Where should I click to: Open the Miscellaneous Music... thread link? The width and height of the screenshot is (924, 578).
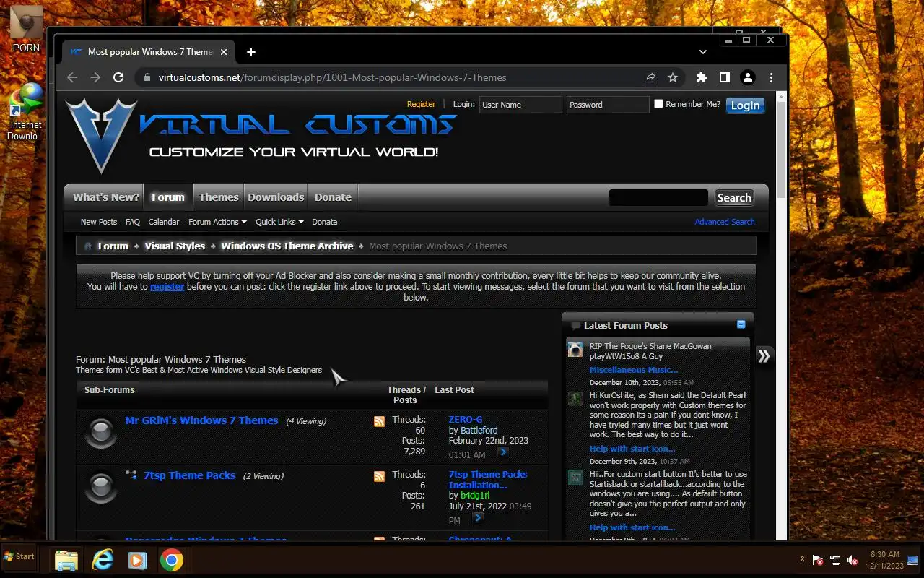[x=634, y=370]
